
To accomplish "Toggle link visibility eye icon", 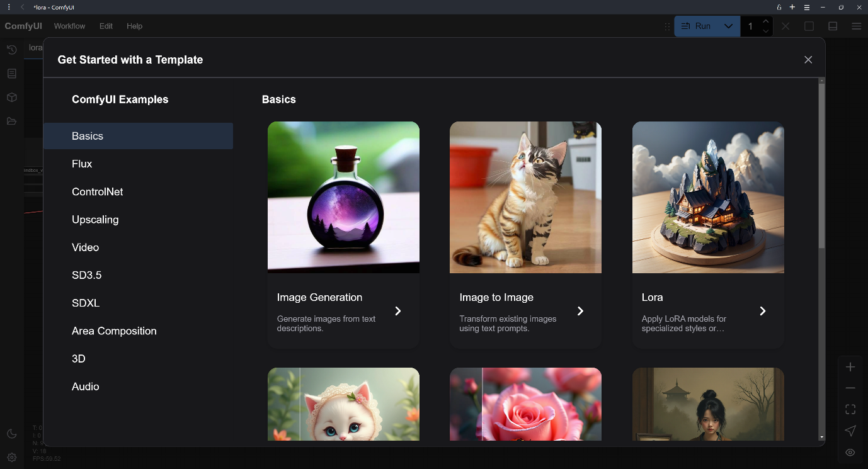I will coord(850,452).
